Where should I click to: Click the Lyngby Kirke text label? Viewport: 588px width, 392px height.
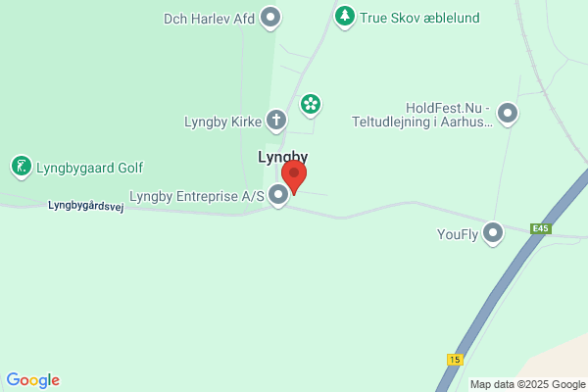222,122
